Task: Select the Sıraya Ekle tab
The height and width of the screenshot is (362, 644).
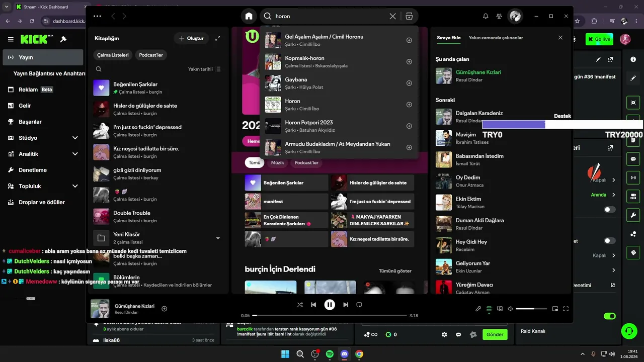Action: click(449, 38)
